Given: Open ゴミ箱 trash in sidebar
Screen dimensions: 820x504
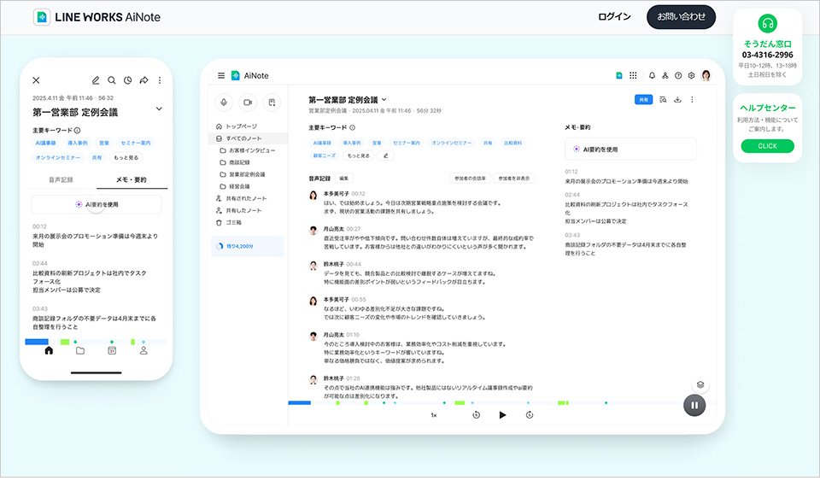Looking at the screenshot, I should coord(229,223).
